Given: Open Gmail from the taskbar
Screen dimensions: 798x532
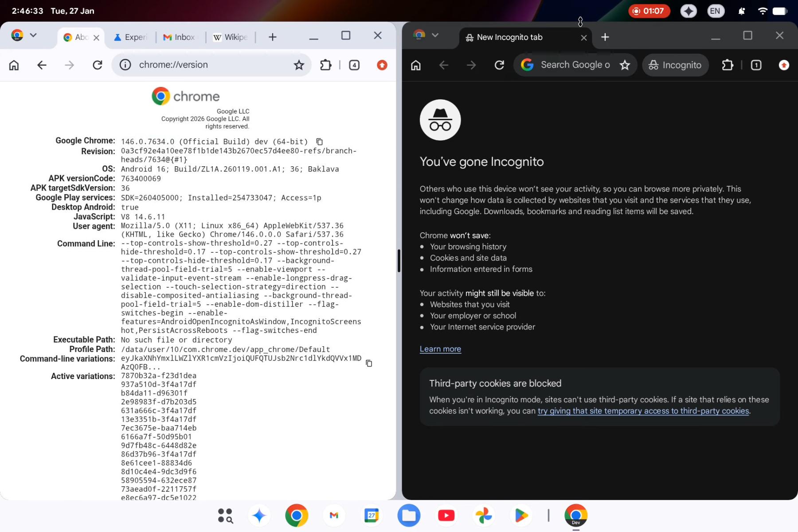Looking at the screenshot, I should 334,516.
